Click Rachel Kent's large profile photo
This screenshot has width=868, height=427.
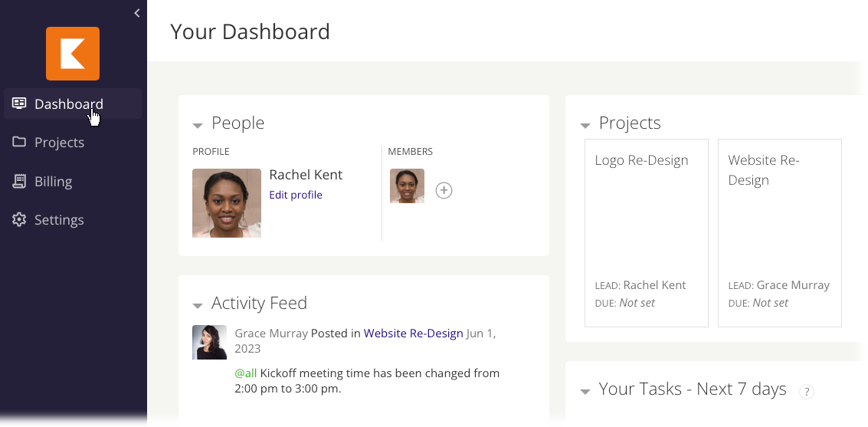point(227,203)
